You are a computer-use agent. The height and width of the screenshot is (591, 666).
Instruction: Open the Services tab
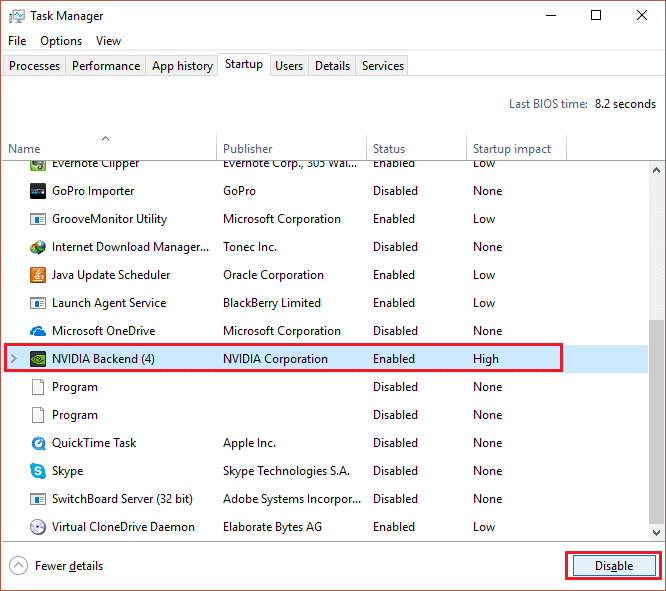[383, 66]
